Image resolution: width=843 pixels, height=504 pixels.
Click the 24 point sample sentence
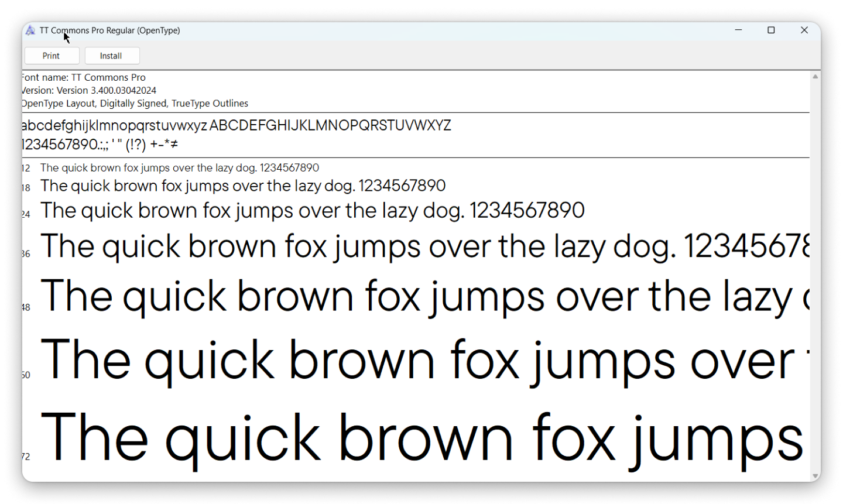pos(313,211)
